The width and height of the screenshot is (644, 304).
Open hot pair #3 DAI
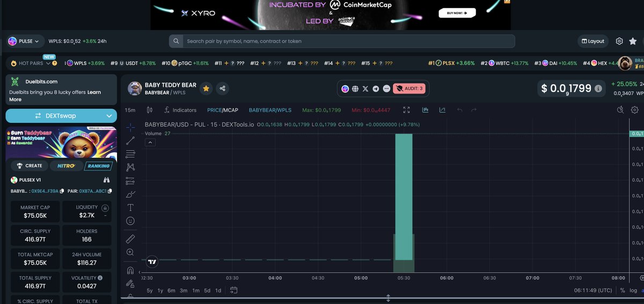tap(555, 63)
